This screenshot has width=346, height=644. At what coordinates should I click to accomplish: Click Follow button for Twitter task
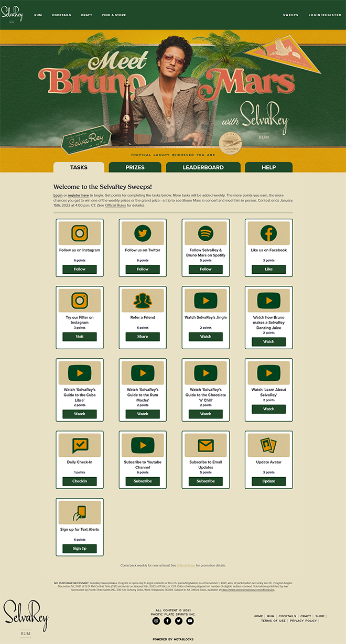tap(143, 269)
